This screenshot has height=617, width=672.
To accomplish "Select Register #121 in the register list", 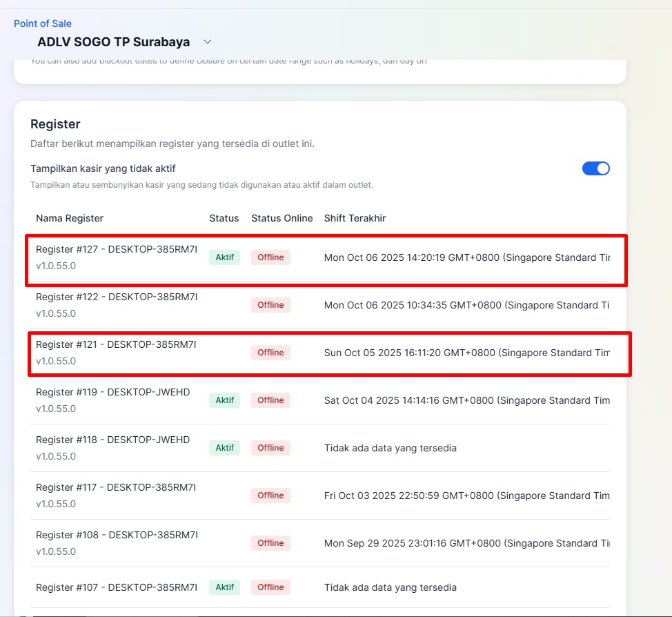I will click(x=116, y=344).
